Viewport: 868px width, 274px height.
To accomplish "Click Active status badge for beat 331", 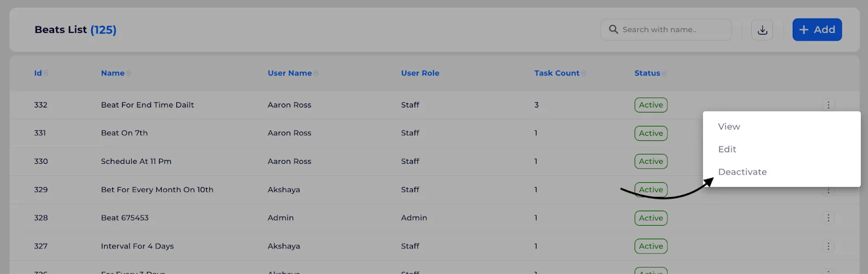I will click(x=651, y=133).
